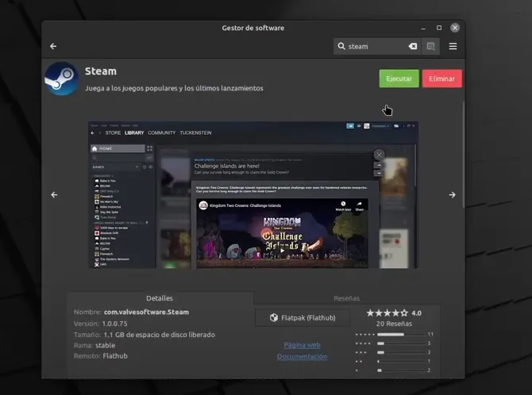Maximize the Gestor de software window
The height and width of the screenshot is (395, 532).
(x=439, y=28)
